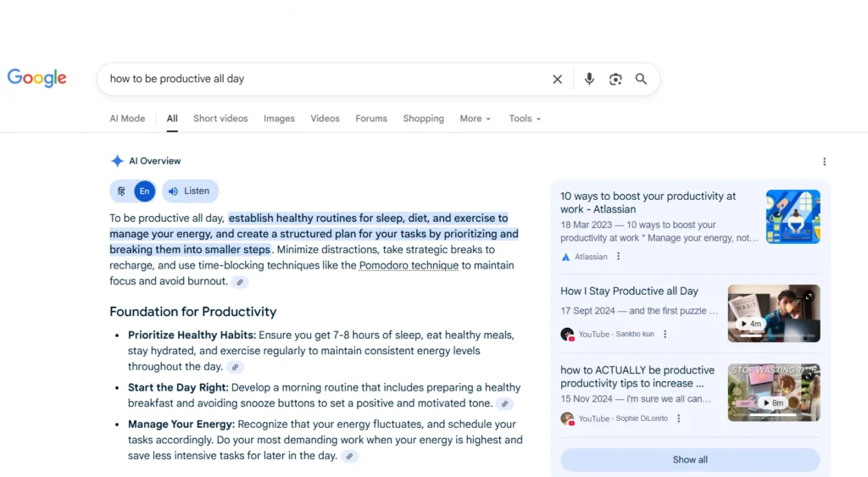Click the Show all button

690,460
